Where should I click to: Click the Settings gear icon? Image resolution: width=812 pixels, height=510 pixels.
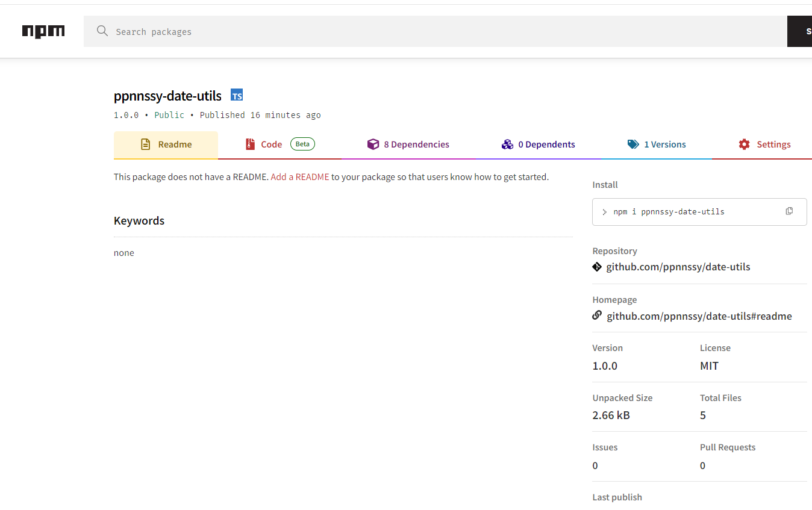pos(745,145)
